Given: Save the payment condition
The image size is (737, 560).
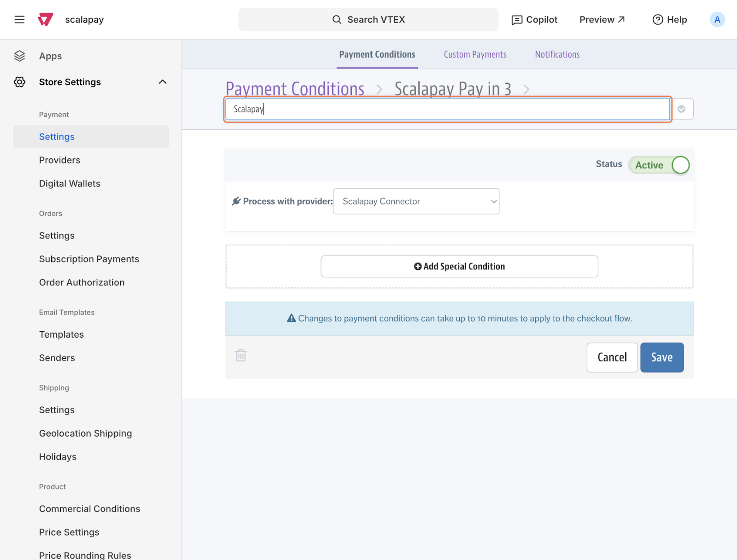Looking at the screenshot, I should tap(662, 357).
